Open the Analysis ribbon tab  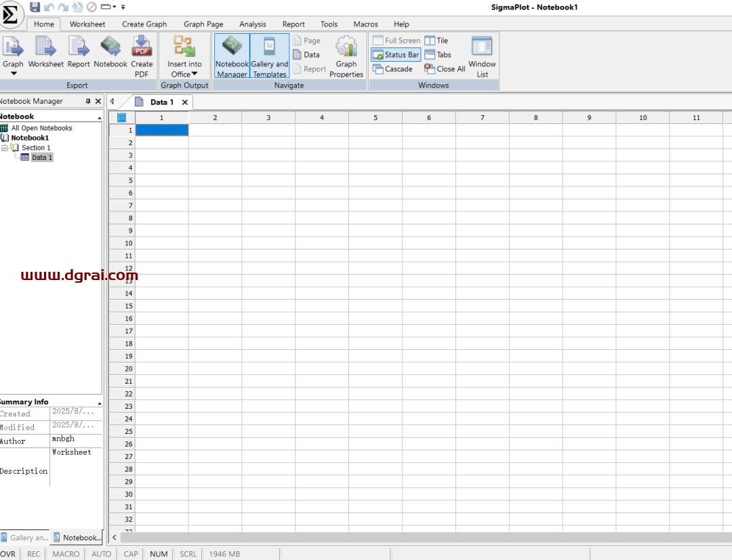(253, 24)
